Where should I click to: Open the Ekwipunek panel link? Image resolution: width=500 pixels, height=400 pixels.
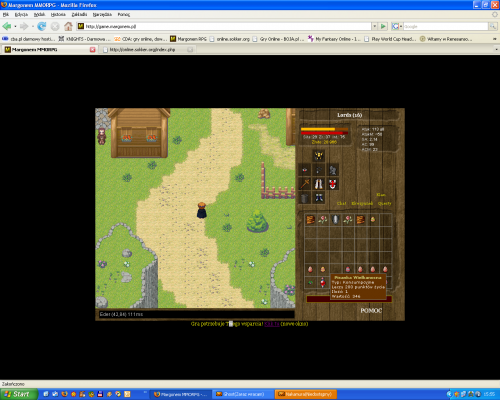[362, 203]
